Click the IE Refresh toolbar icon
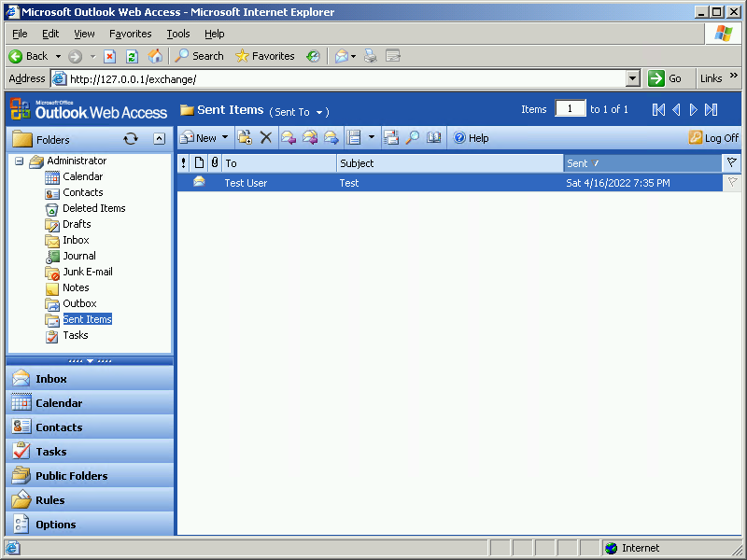 pyautogui.click(x=132, y=56)
